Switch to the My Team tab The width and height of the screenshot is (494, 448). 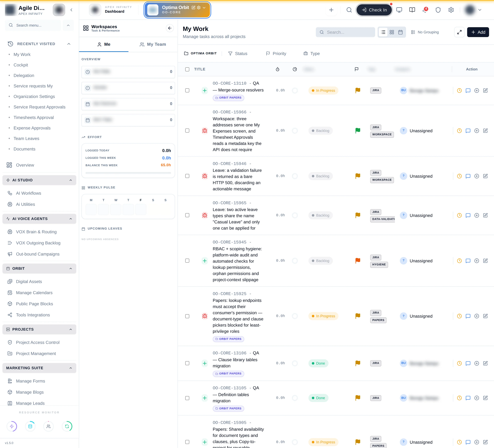(x=153, y=44)
